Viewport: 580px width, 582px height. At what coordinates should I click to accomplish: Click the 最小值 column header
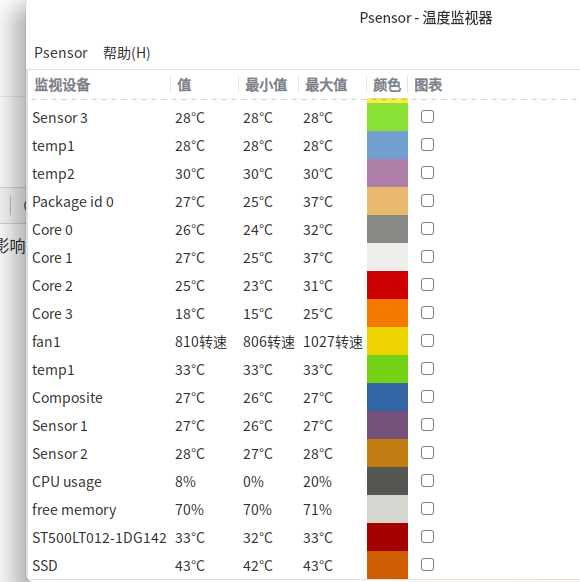click(266, 85)
